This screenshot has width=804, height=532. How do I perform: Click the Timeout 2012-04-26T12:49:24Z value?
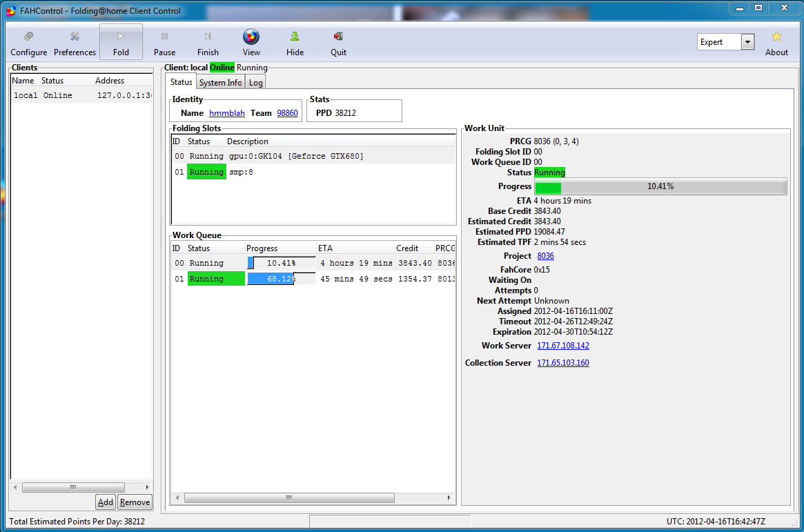click(573, 322)
